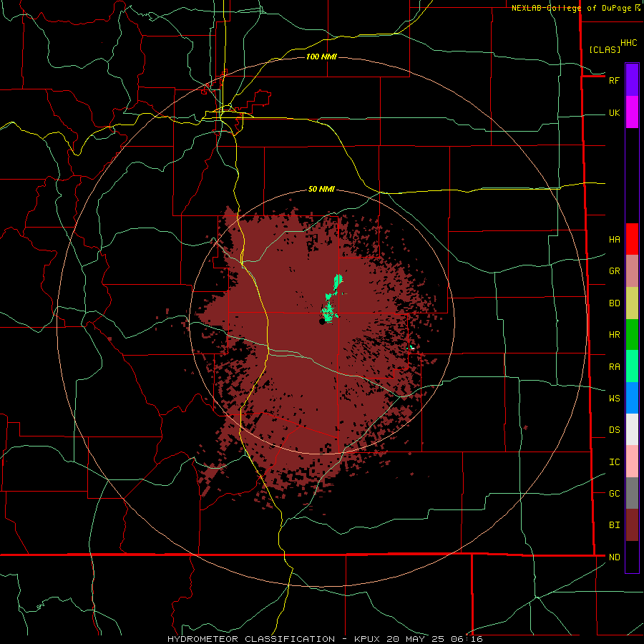The width and height of the screenshot is (644, 644).
Task: Click the 06:16 timestamp
Action: click(466, 639)
